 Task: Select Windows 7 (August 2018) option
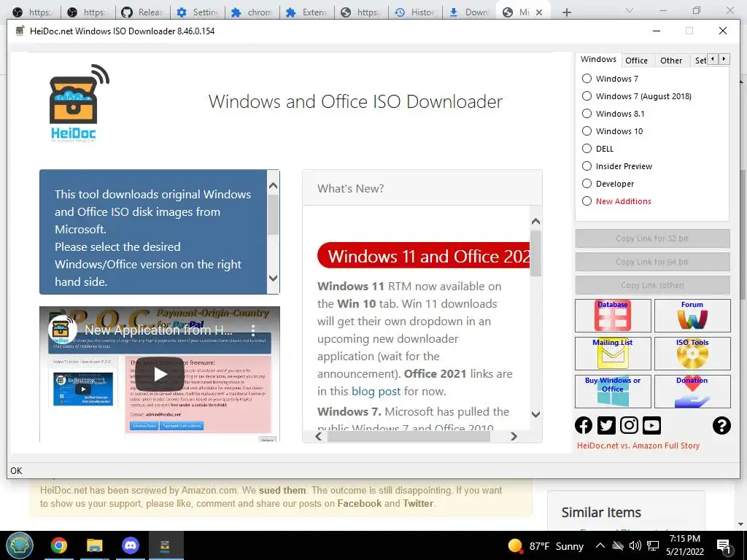[587, 96]
